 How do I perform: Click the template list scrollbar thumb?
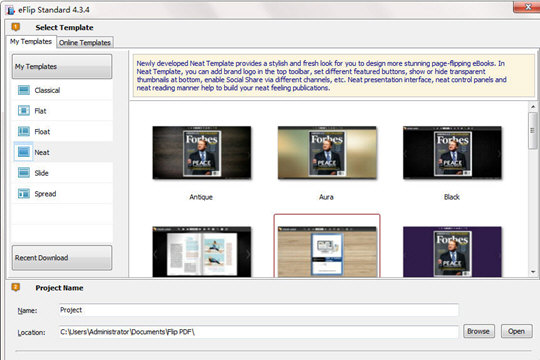point(533,131)
